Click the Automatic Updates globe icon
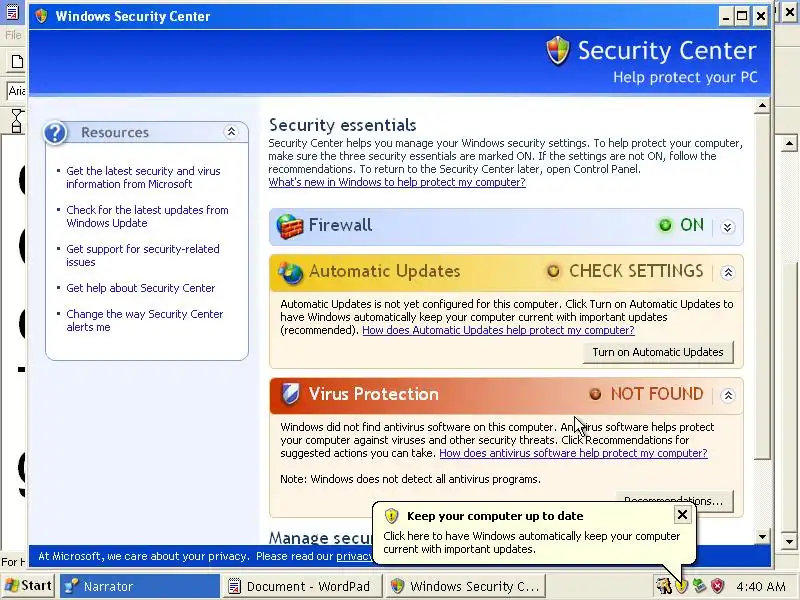The width and height of the screenshot is (800, 600). [x=290, y=271]
